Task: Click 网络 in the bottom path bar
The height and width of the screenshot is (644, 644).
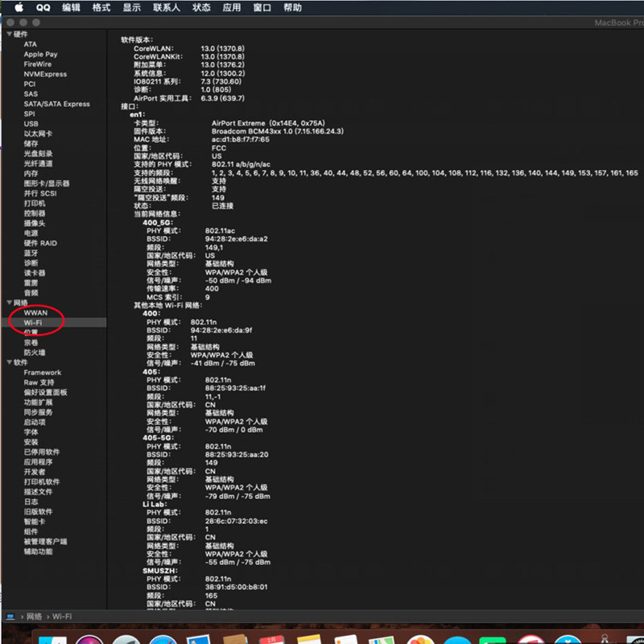Action: [x=34, y=617]
